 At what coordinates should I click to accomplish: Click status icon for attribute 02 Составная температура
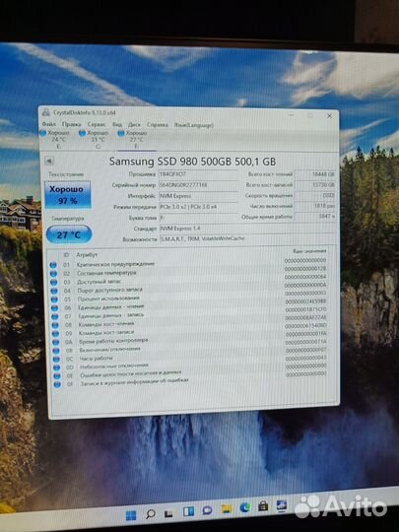53,274
